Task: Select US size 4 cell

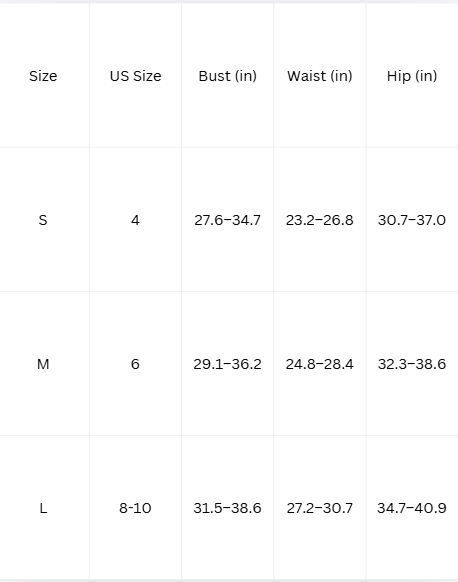Action: 135,220
